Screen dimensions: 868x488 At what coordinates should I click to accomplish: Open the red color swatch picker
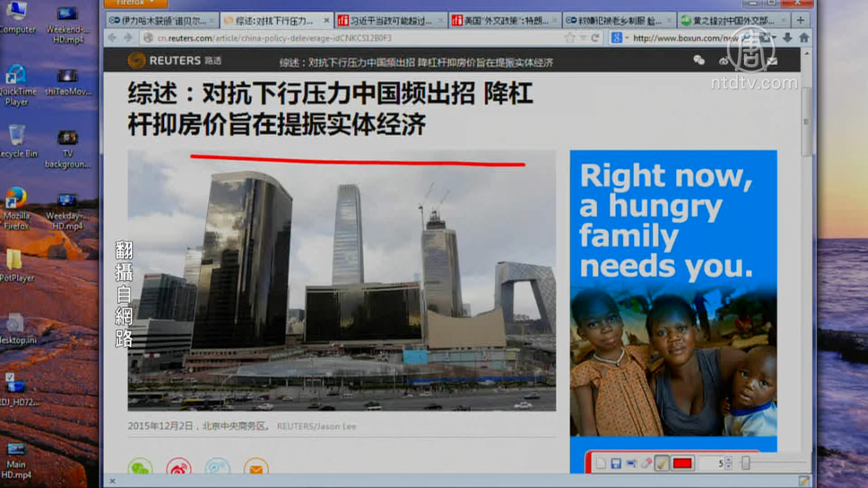[x=682, y=464]
